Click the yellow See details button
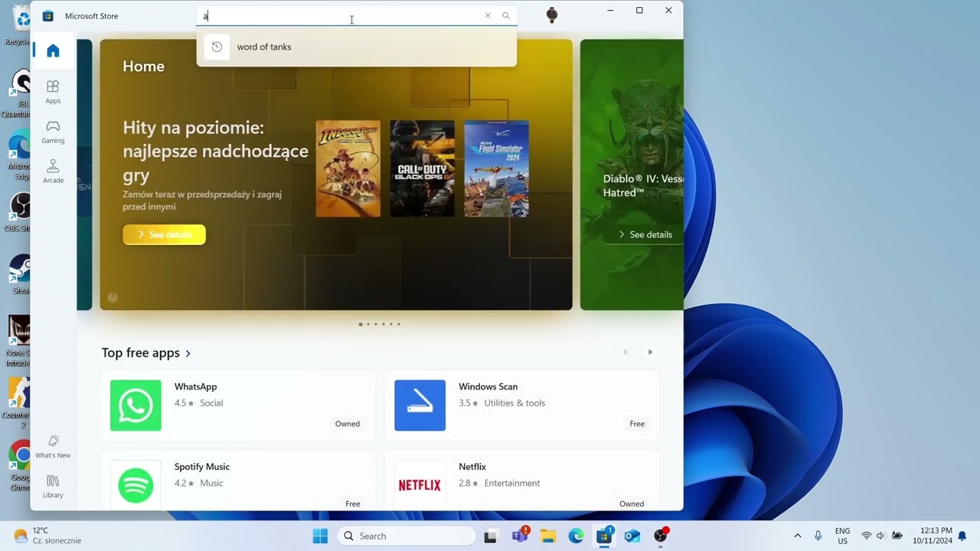The image size is (980, 551). (x=164, y=234)
